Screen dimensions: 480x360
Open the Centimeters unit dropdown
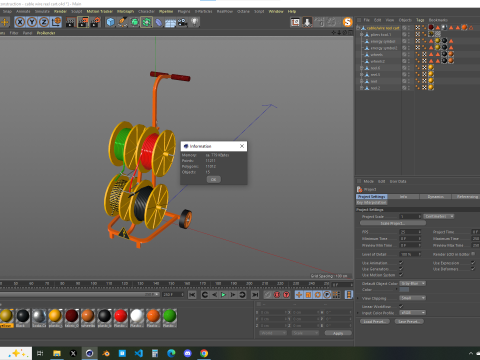pyautogui.click(x=439, y=217)
